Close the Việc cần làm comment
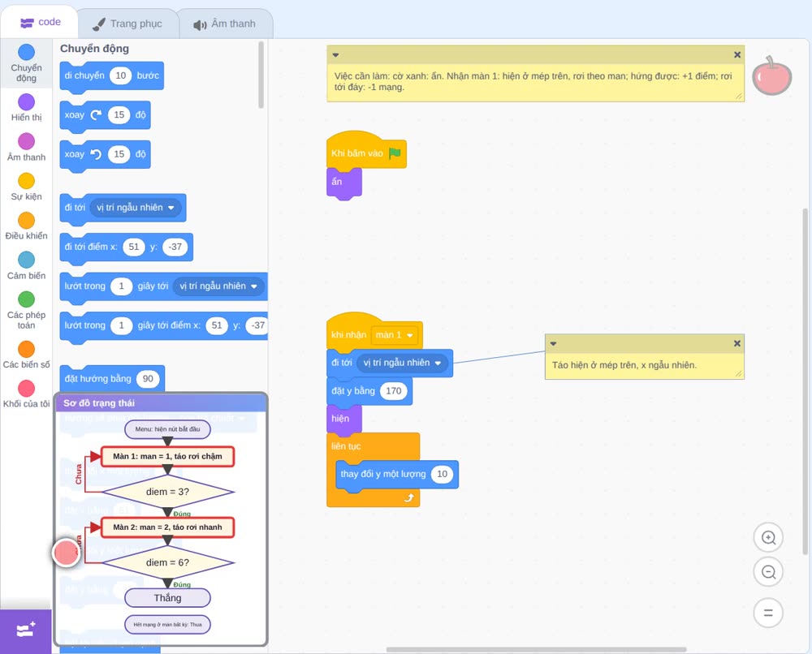812x654 pixels. click(x=737, y=55)
